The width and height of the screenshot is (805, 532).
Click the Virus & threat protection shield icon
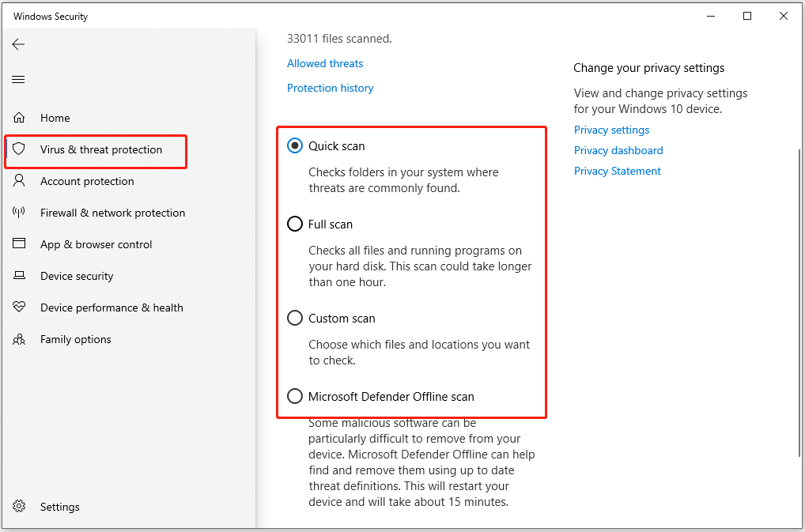point(19,149)
